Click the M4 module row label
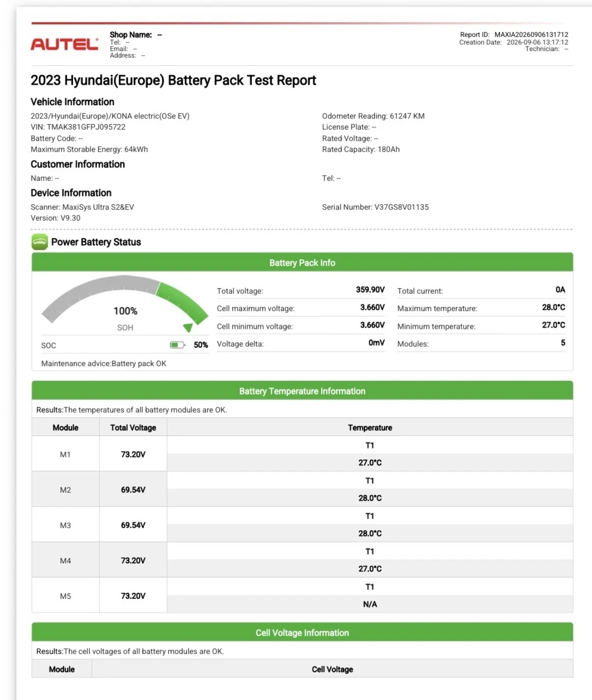592x700 pixels. pos(65,561)
